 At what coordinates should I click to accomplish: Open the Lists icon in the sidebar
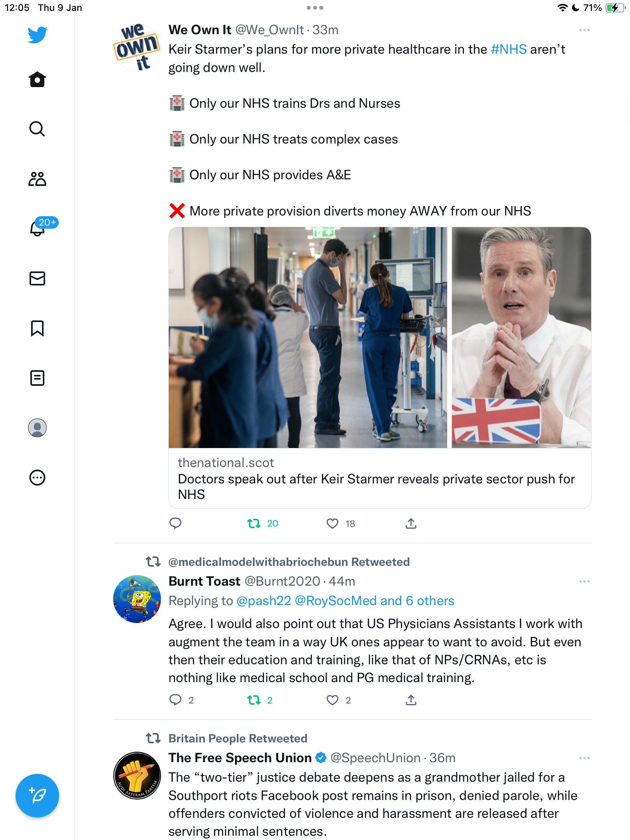click(37, 378)
